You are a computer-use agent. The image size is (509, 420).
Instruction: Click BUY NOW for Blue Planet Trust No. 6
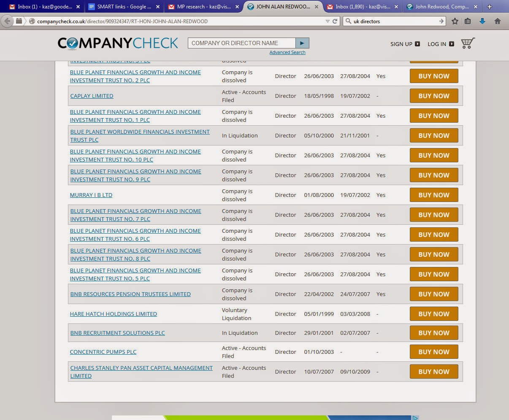[434, 234]
